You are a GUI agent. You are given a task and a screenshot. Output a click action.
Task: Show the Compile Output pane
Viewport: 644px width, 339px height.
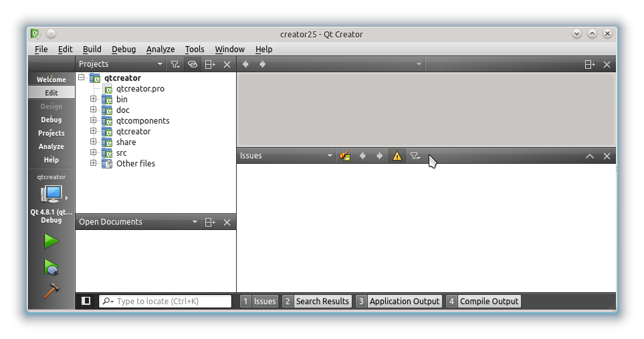tap(483, 301)
